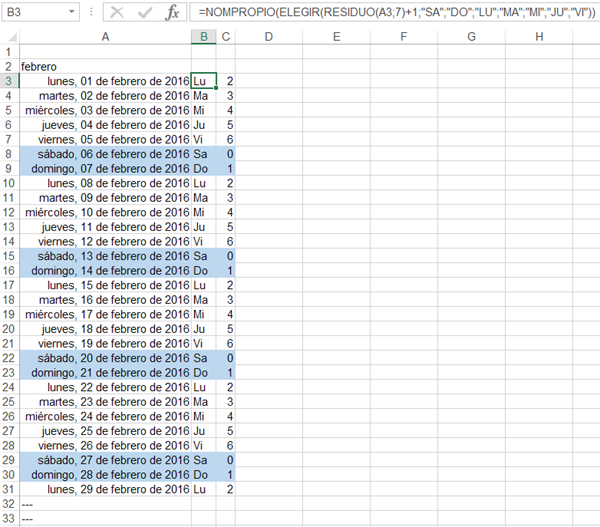The image size is (600, 527).
Task: Click cell 'miércoles, 10 de febrero de 2016'
Action: tap(105, 212)
